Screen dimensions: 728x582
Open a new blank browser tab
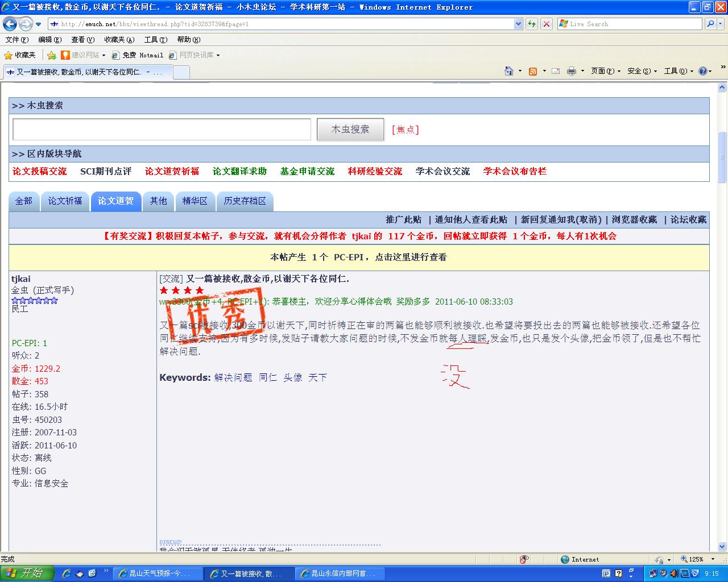[x=181, y=72]
